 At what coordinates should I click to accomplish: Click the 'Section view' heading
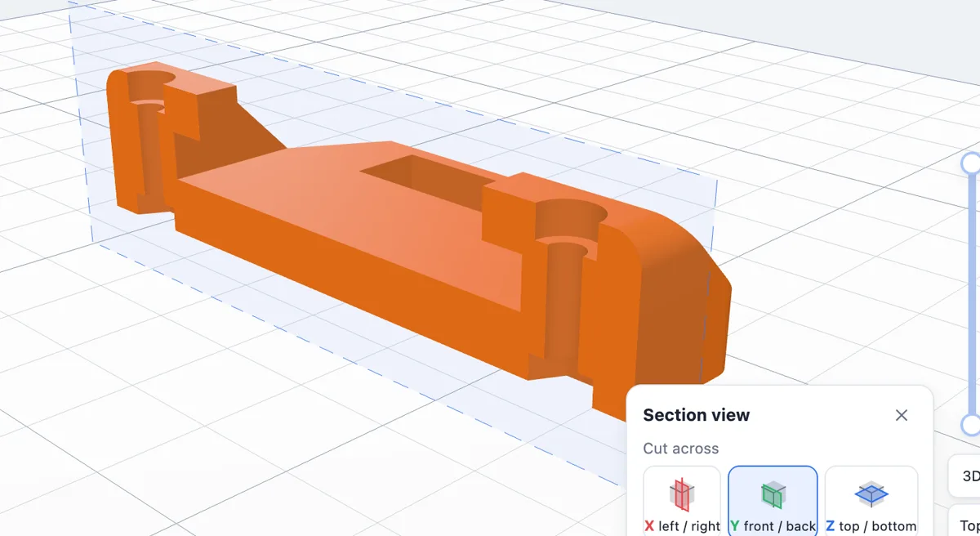697,415
